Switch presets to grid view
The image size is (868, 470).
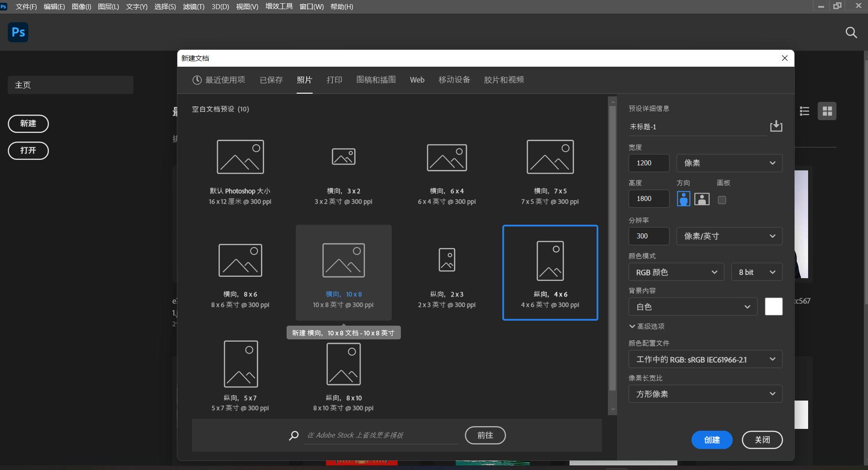827,111
